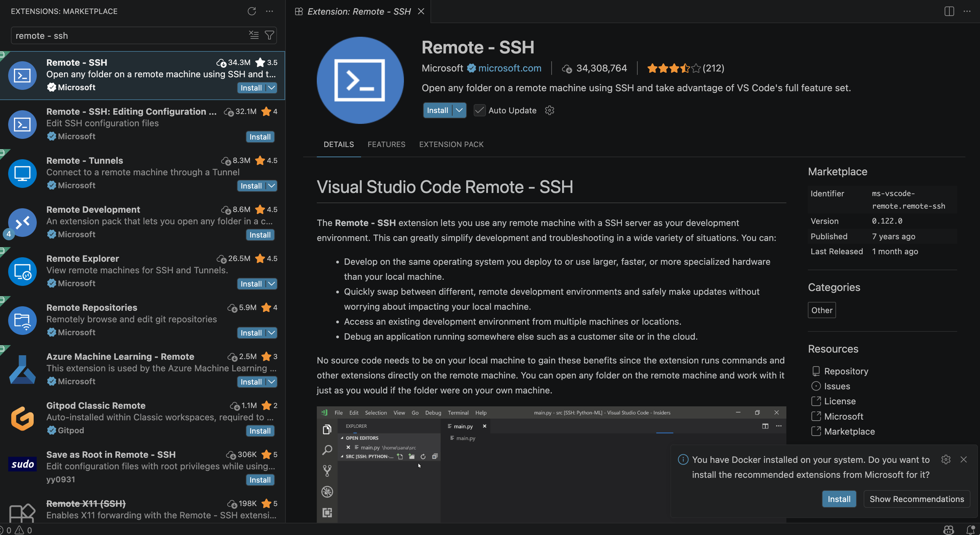Dismiss the Docker recommendation notification

point(964,459)
